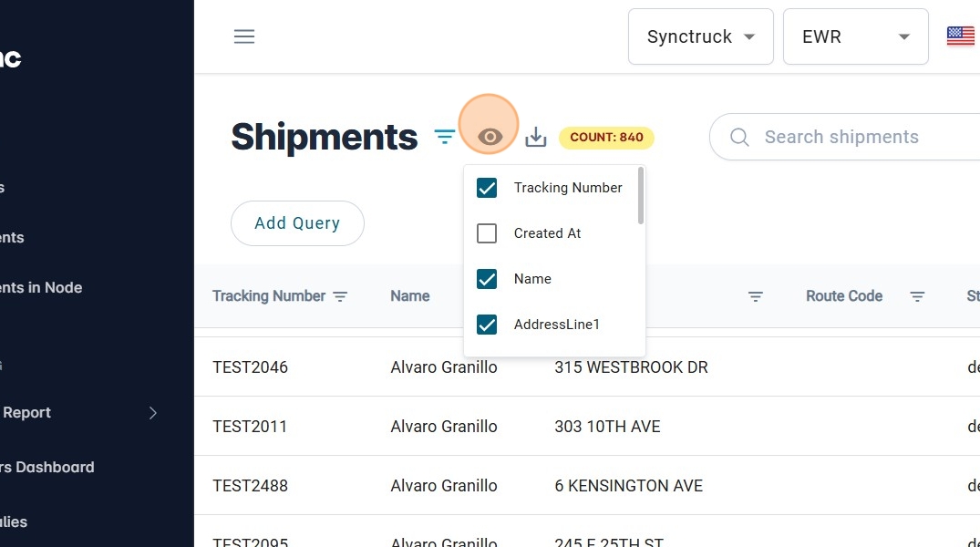Click the column list scrollbar

click(x=641, y=195)
